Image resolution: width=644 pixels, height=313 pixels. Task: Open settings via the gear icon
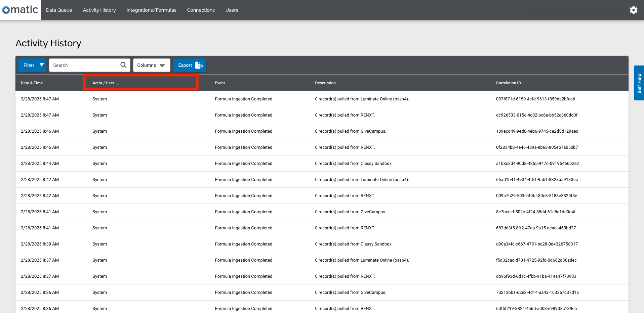coord(634,10)
